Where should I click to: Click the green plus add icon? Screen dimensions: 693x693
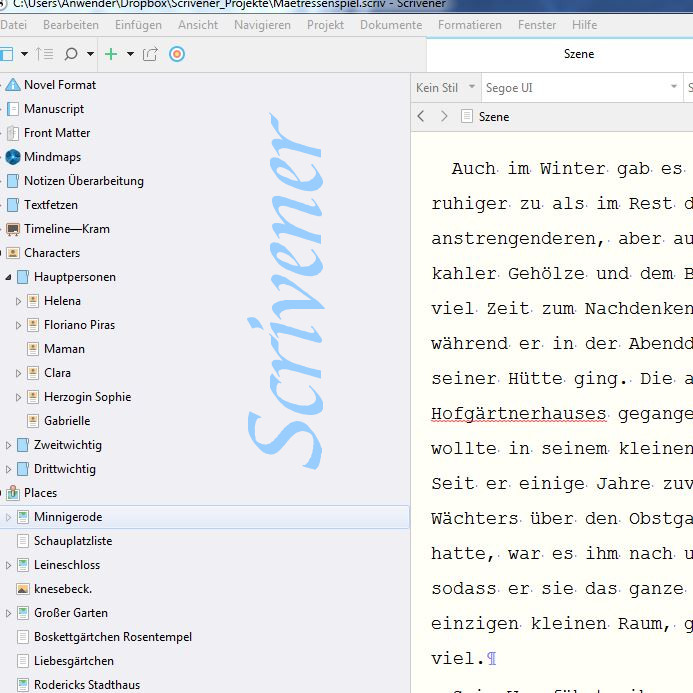click(x=111, y=54)
